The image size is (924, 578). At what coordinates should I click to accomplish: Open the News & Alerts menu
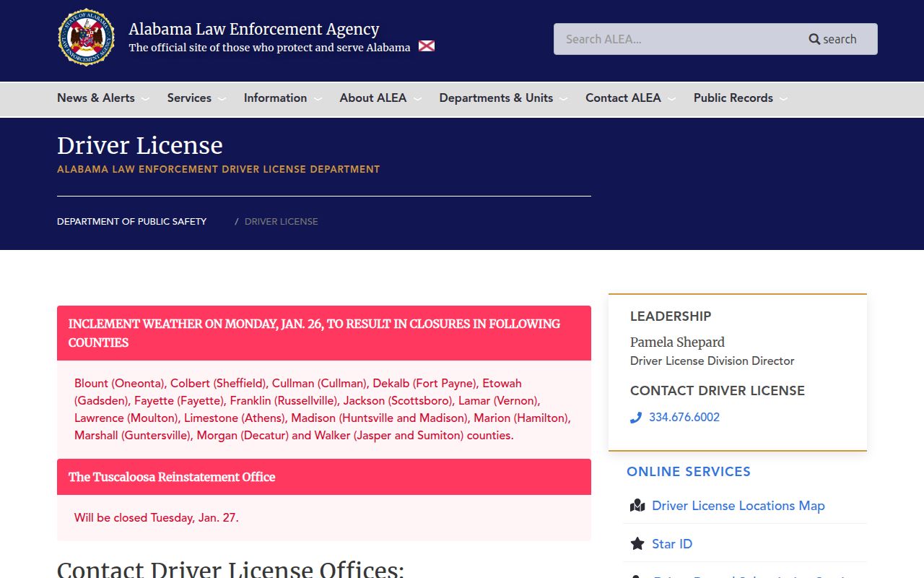96,98
